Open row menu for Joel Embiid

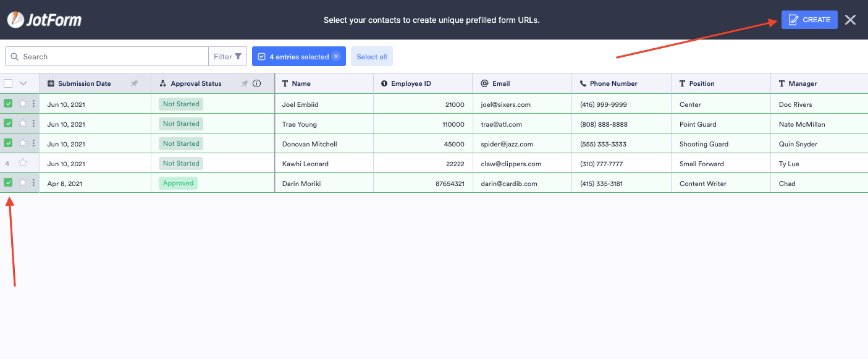pos(33,104)
